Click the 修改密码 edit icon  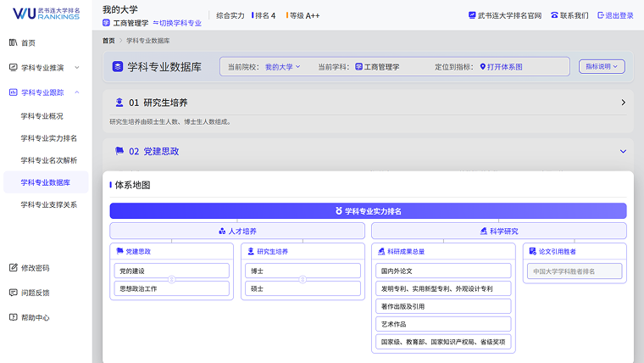coord(14,268)
